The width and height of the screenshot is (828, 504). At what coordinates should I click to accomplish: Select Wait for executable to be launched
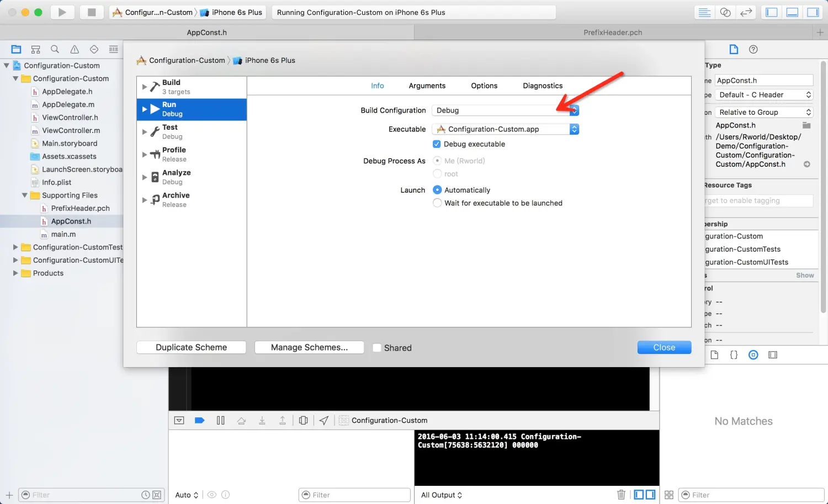(437, 203)
